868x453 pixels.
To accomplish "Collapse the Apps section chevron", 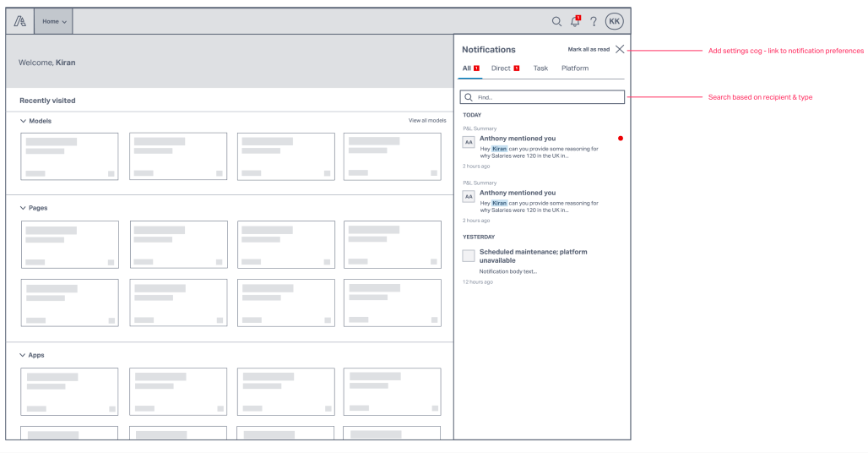I will click(x=22, y=355).
